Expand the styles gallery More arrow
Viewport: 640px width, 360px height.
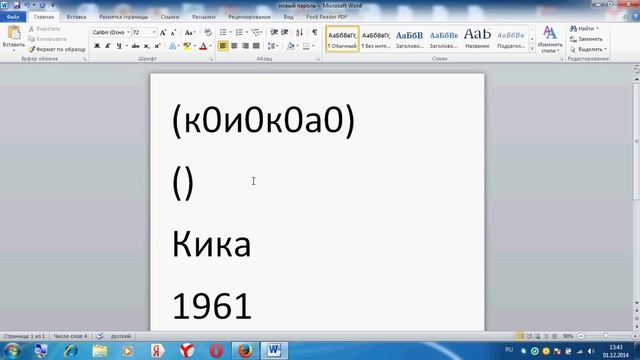click(x=532, y=49)
